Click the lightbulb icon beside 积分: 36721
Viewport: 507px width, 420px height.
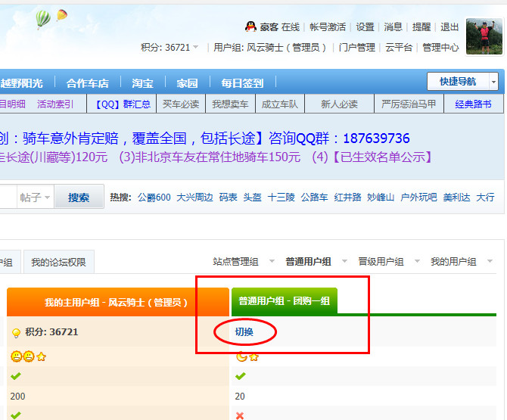click(15, 332)
